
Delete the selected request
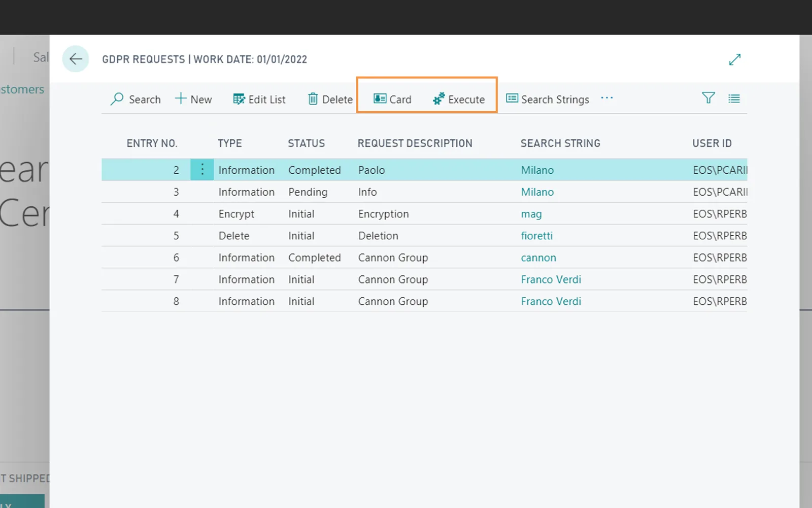[330, 99]
